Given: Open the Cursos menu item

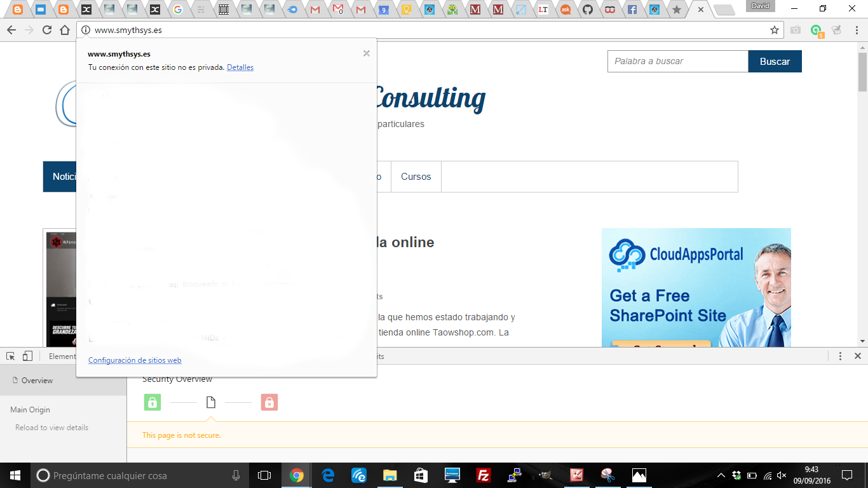Looking at the screenshot, I should coord(416,177).
